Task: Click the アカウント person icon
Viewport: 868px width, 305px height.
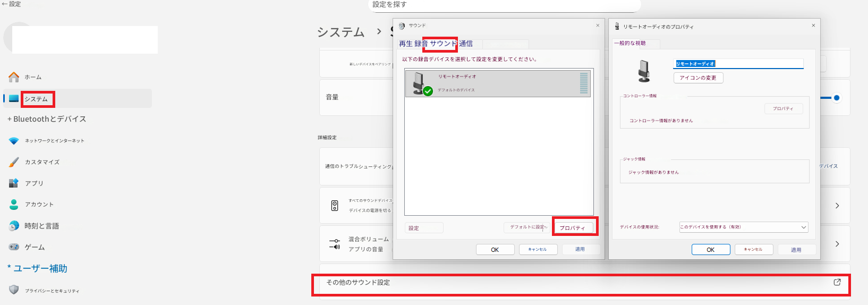Action: [14, 205]
